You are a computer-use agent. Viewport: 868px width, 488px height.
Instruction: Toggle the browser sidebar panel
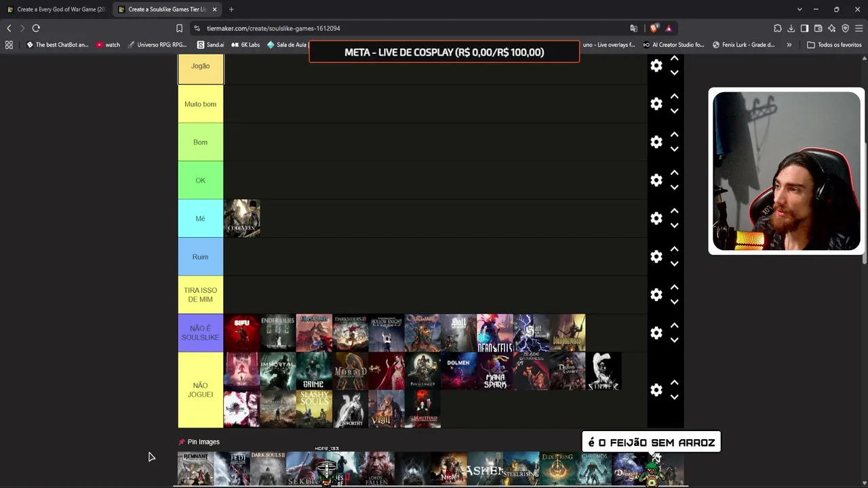point(804,28)
